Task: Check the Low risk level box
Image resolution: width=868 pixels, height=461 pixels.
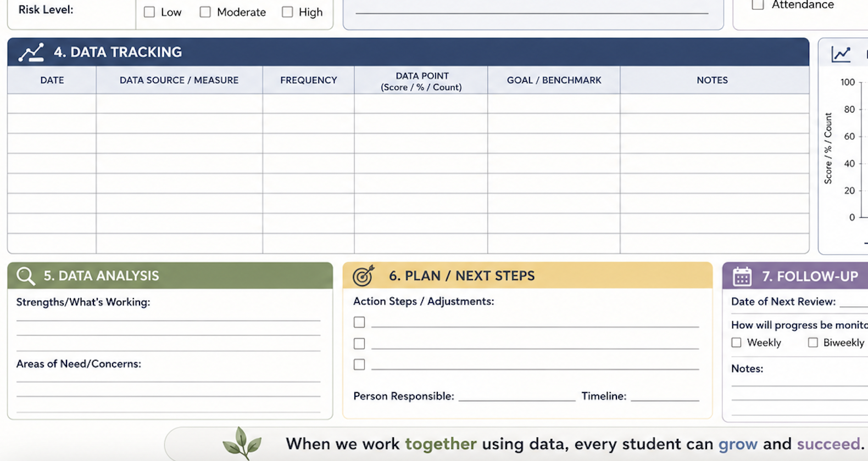Action: [149, 12]
